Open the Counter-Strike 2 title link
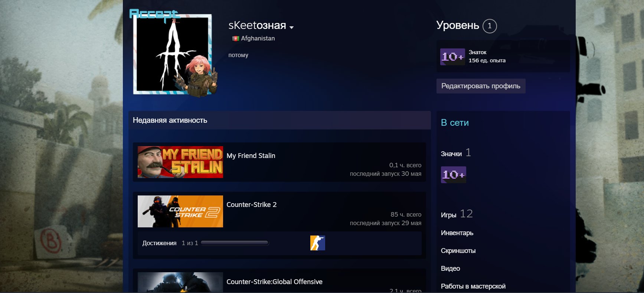Image resolution: width=644 pixels, height=293 pixels. click(252, 205)
